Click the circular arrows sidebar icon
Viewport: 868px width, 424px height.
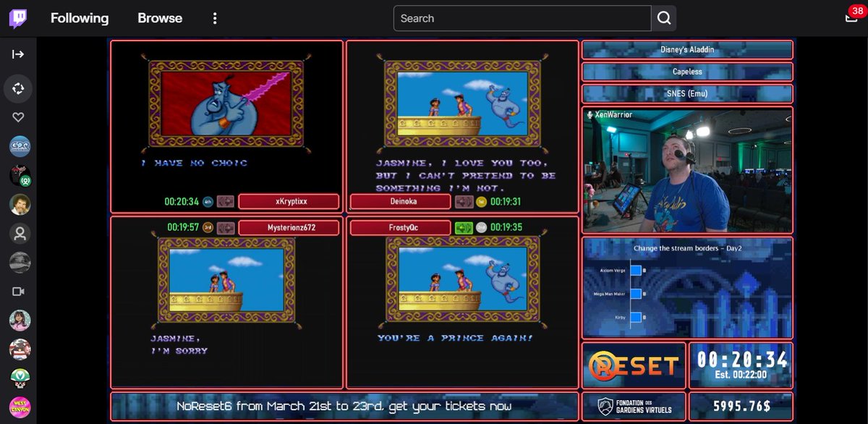pos(19,88)
